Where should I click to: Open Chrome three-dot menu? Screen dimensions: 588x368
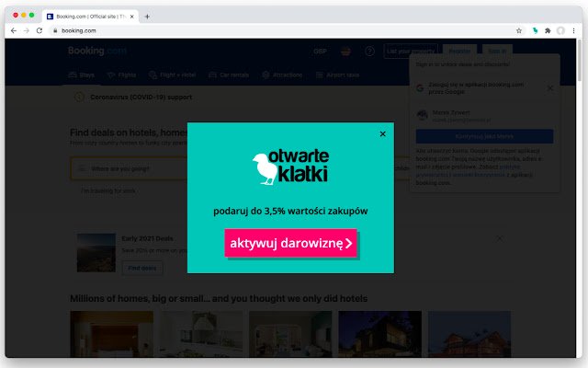pos(573,30)
